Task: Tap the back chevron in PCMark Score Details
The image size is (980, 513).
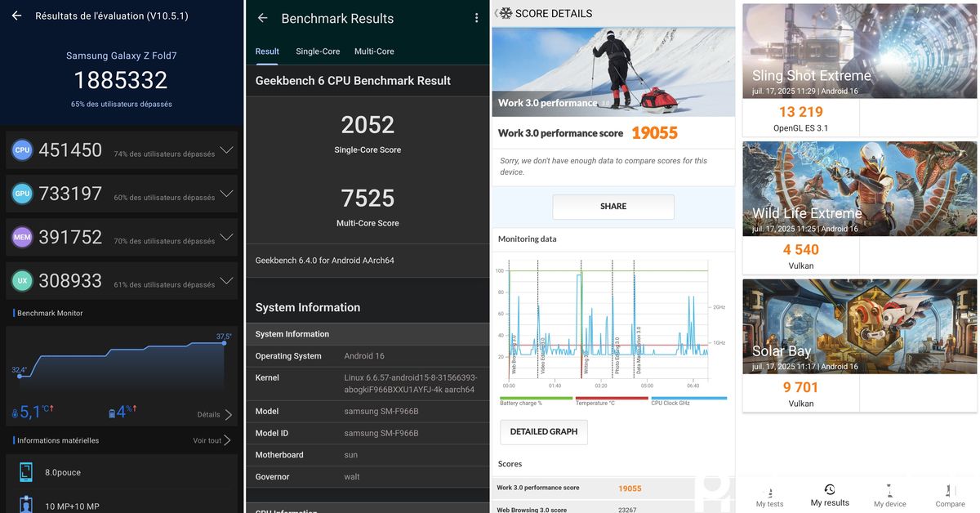Action: (497, 13)
